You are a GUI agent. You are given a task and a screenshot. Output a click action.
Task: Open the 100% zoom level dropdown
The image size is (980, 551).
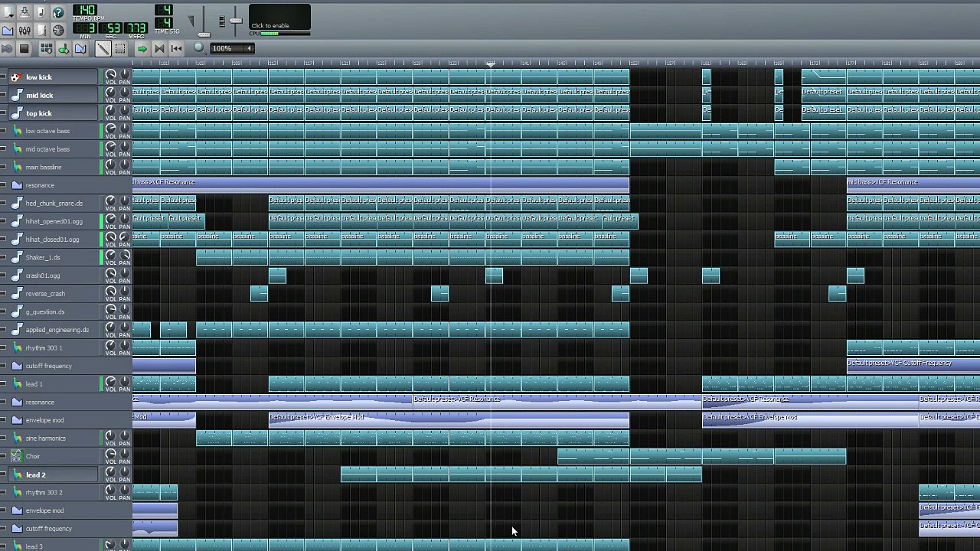coord(232,48)
